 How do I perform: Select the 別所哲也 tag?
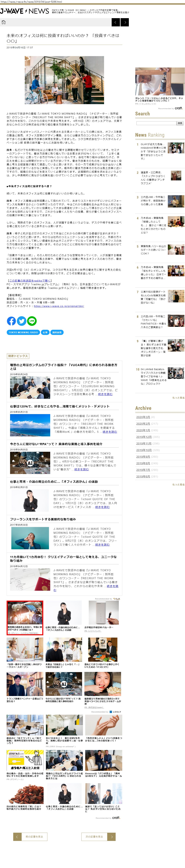(x=57, y=332)
